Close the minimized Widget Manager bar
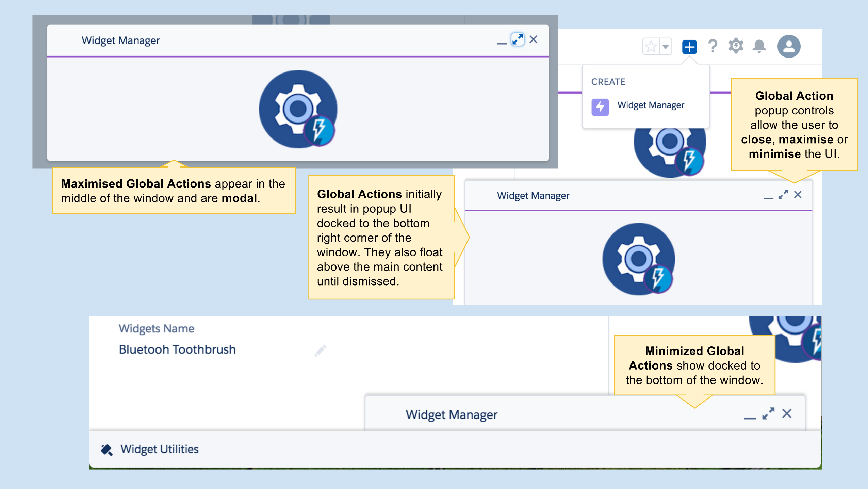The width and height of the screenshot is (868, 489). (x=787, y=414)
